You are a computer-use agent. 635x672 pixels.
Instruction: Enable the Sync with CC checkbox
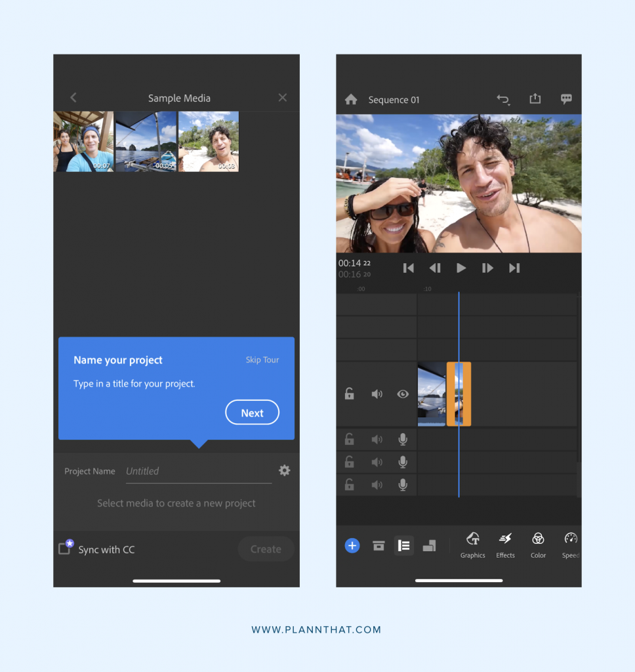[65, 548]
